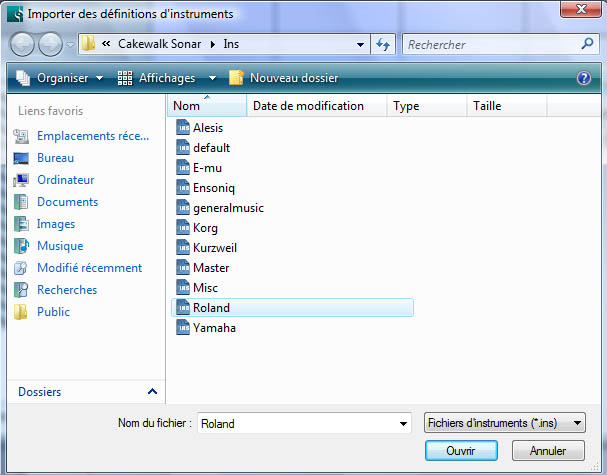Expand the address bar history dropdown
The width and height of the screenshot is (607, 475).
click(360, 45)
